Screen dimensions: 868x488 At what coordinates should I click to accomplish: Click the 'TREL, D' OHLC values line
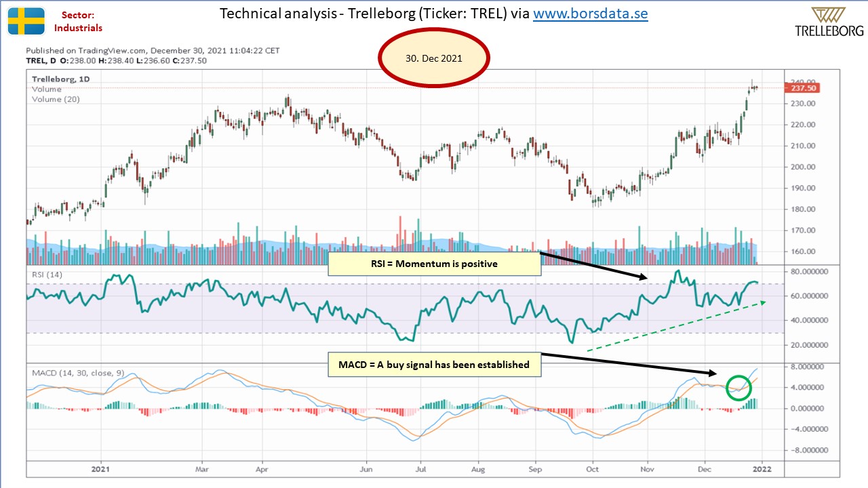point(116,60)
